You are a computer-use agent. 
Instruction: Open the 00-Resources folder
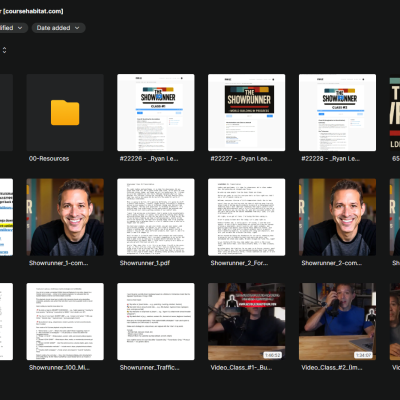tap(65, 112)
